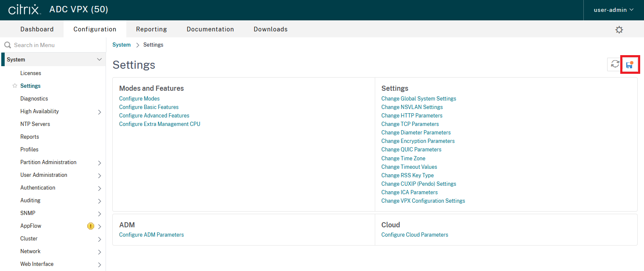Switch to the Dashboard tab
The image size is (644, 271).
point(37,29)
